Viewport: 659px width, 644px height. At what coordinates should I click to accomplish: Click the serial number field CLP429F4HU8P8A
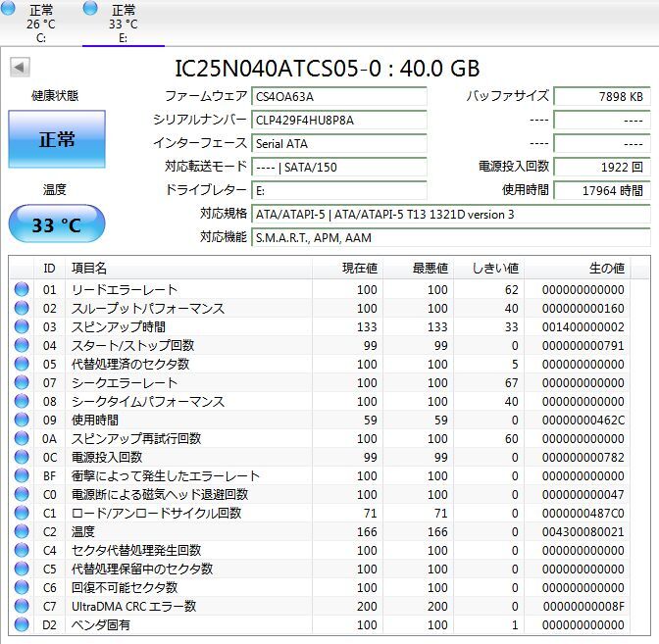tap(339, 120)
